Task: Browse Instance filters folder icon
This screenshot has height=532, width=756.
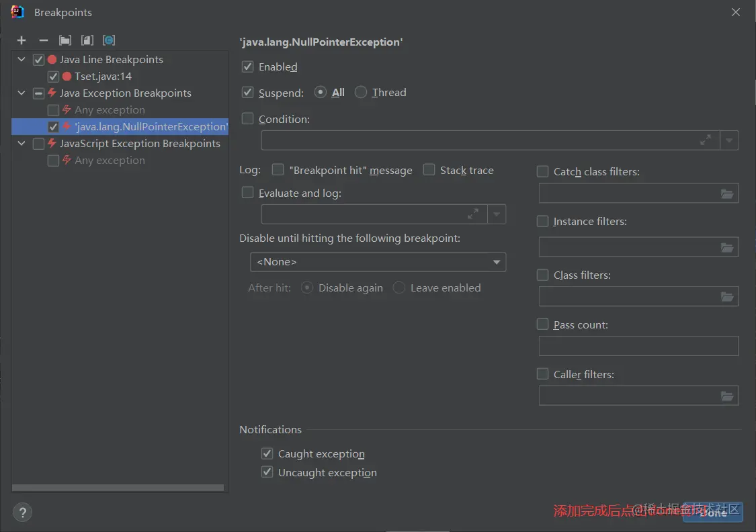Action: [726, 247]
